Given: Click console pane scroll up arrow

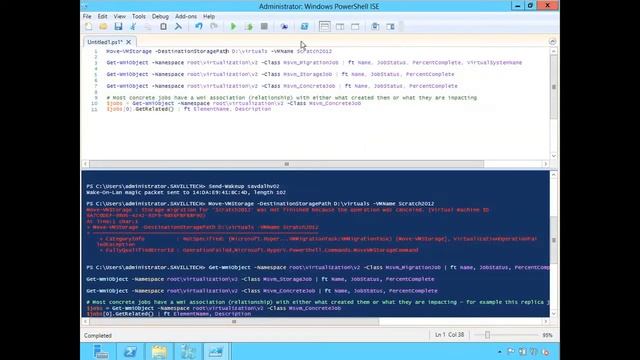Looking at the screenshot, I should coord(553,175).
